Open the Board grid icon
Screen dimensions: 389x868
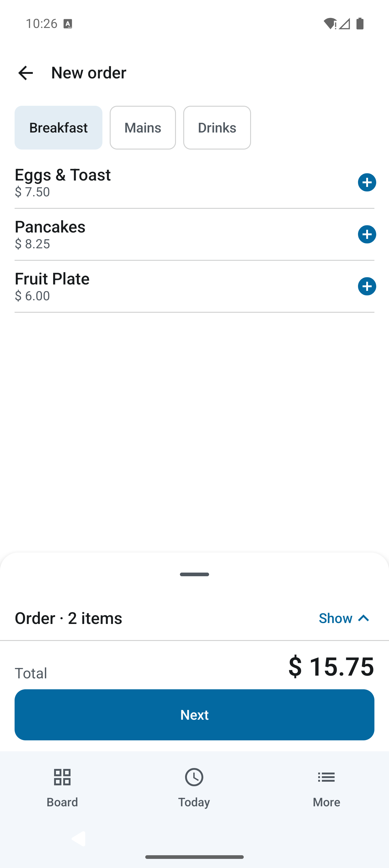(62, 777)
